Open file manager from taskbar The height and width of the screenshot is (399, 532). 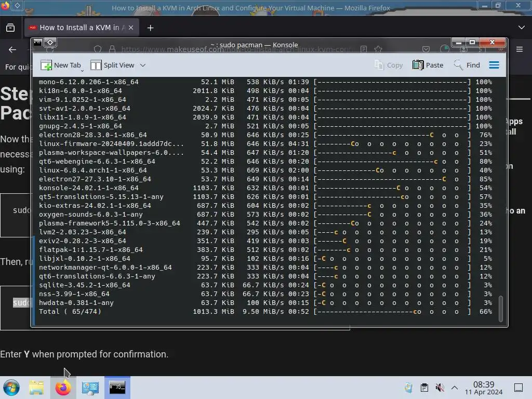point(36,388)
